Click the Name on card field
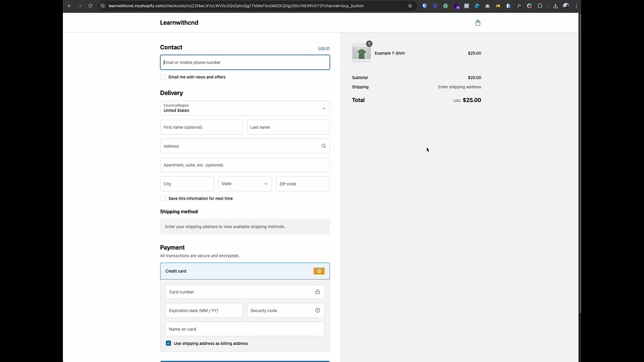 pyautogui.click(x=245, y=329)
